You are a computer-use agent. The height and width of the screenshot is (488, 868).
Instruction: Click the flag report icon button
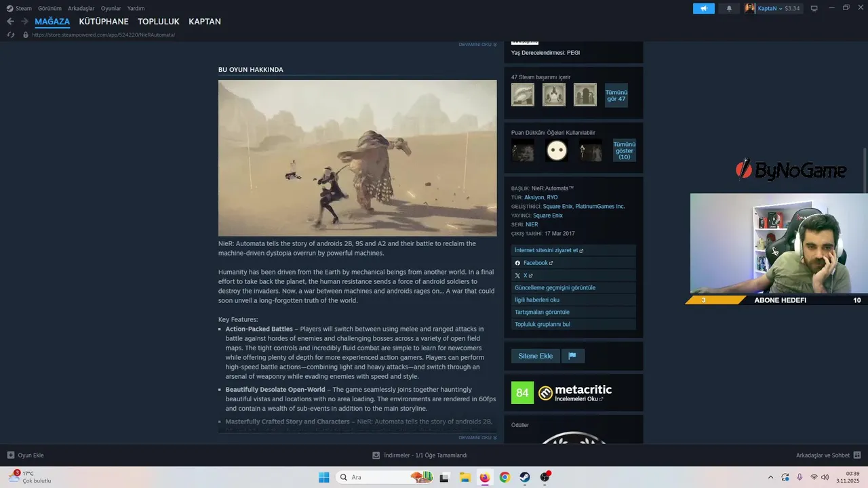click(x=573, y=356)
